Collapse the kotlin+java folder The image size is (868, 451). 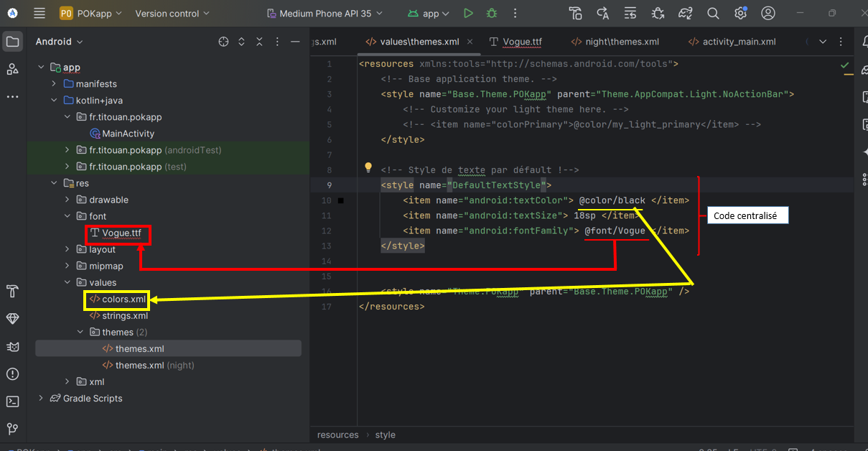coord(54,101)
